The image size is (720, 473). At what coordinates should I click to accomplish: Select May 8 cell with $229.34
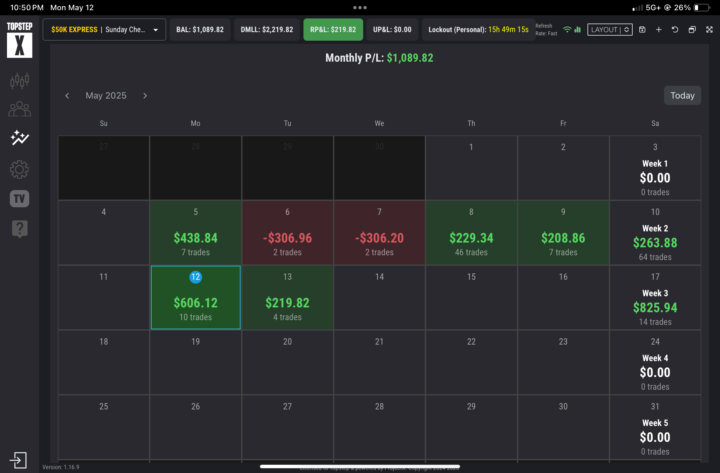pyautogui.click(x=471, y=232)
